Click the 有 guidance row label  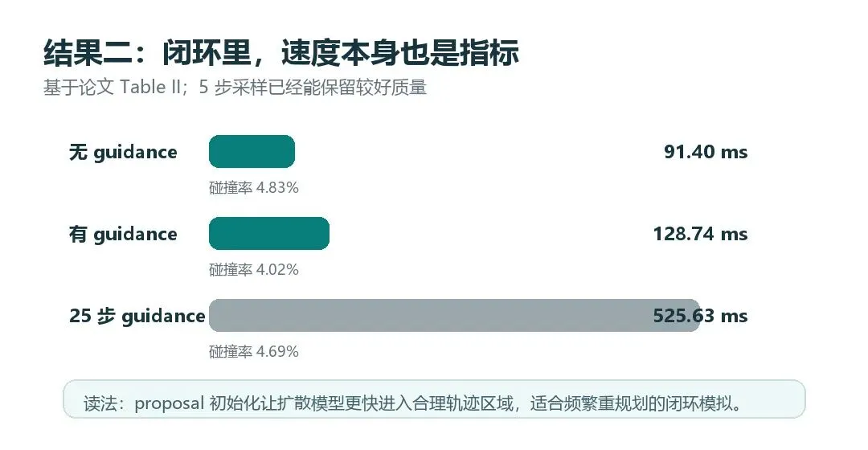point(123,234)
